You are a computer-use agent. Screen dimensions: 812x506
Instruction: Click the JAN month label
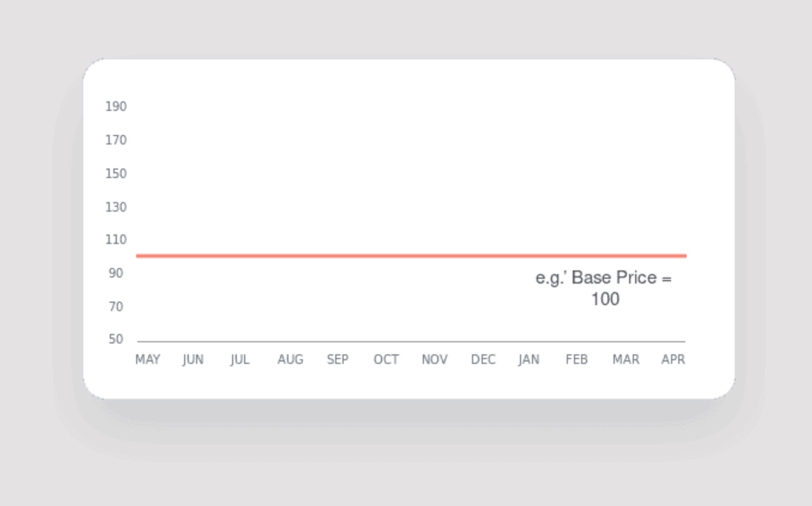(529, 359)
